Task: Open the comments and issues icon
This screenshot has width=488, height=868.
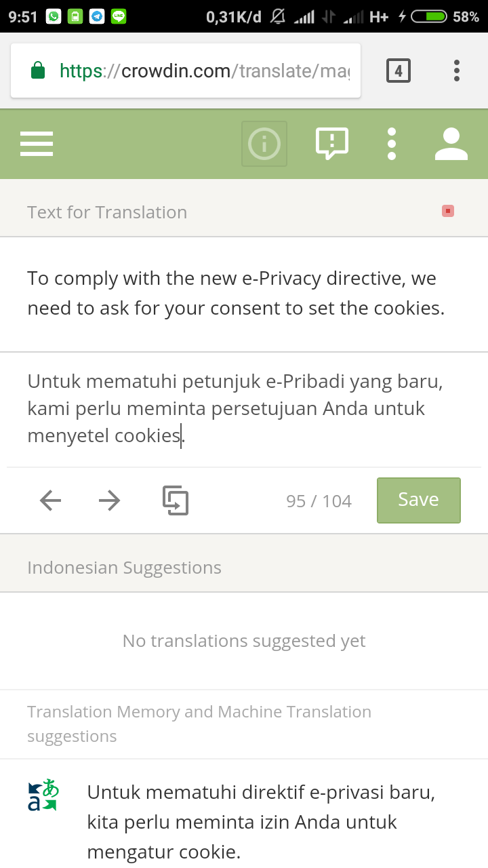Action: pyautogui.click(x=332, y=144)
